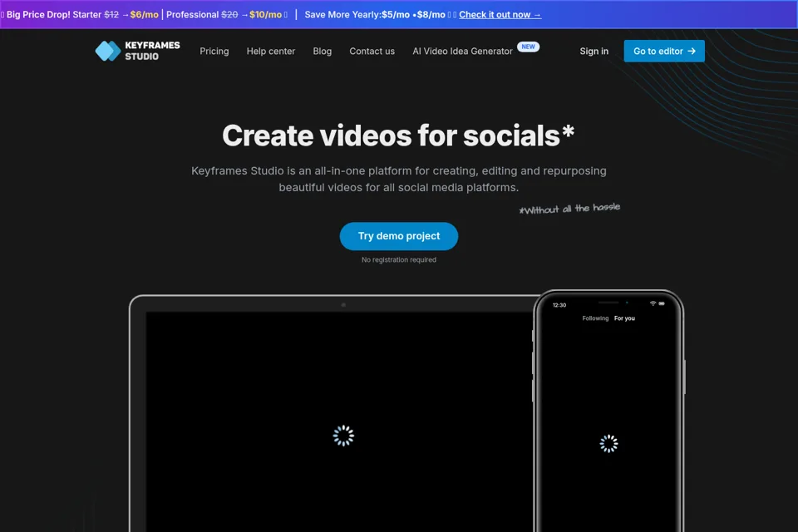
Task: Click the "Save More Yearly" text in the banner
Action: (x=342, y=15)
